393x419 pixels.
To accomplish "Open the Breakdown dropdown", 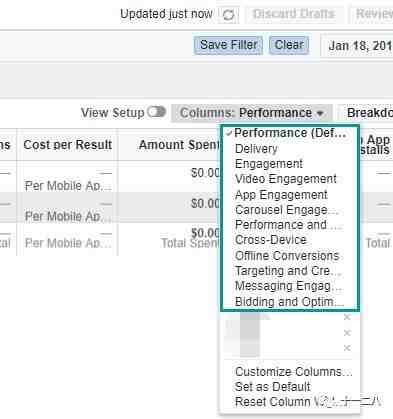I will (x=366, y=113).
